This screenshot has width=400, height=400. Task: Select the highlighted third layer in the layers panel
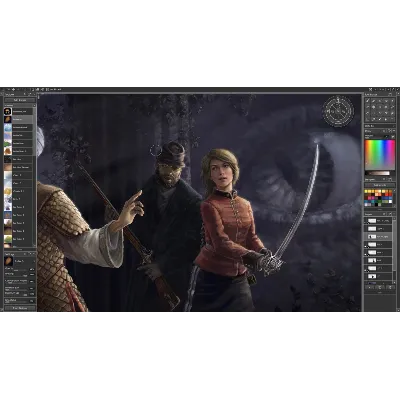378,236
